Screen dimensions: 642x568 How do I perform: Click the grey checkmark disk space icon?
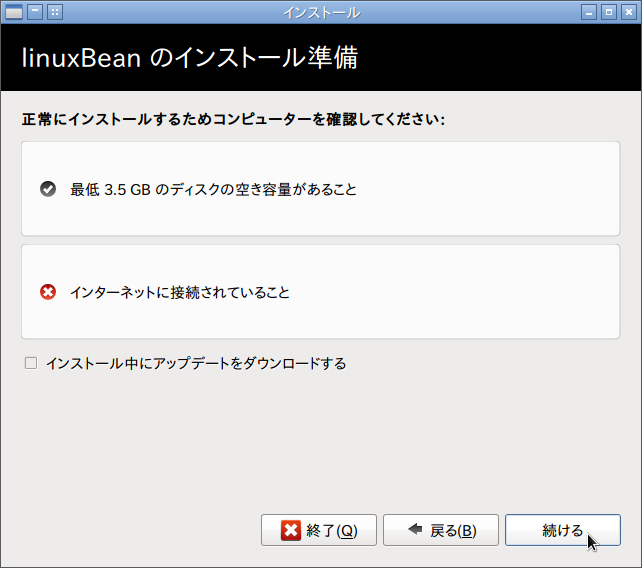coord(48,189)
